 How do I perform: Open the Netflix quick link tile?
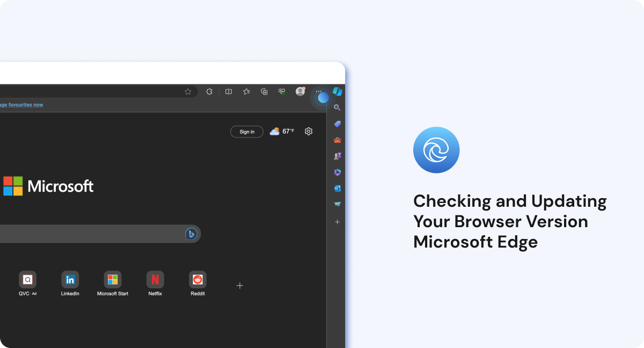point(155,284)
